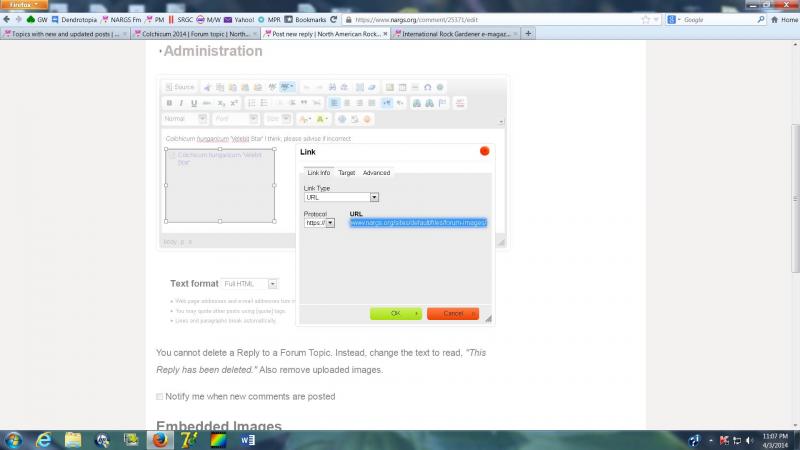Click the Underline formatting icon
800x450 pixels.
tap(193, 103)
